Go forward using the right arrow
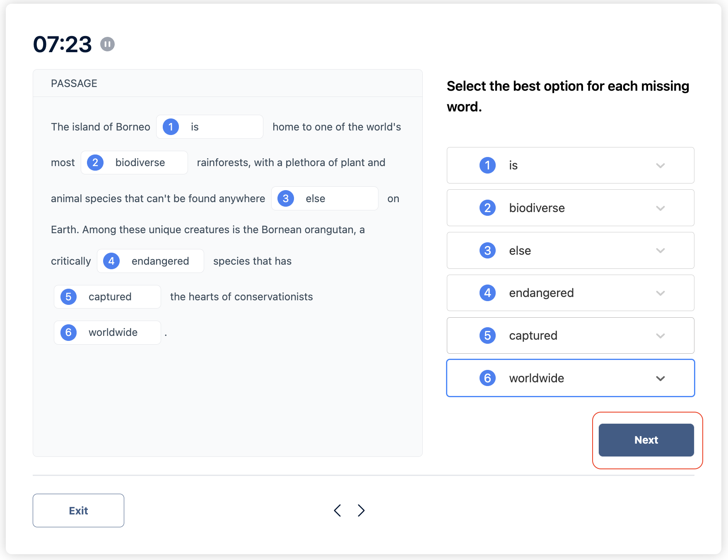Image resolution: width=728 pixels, height=560 pixels. (361, 511)
